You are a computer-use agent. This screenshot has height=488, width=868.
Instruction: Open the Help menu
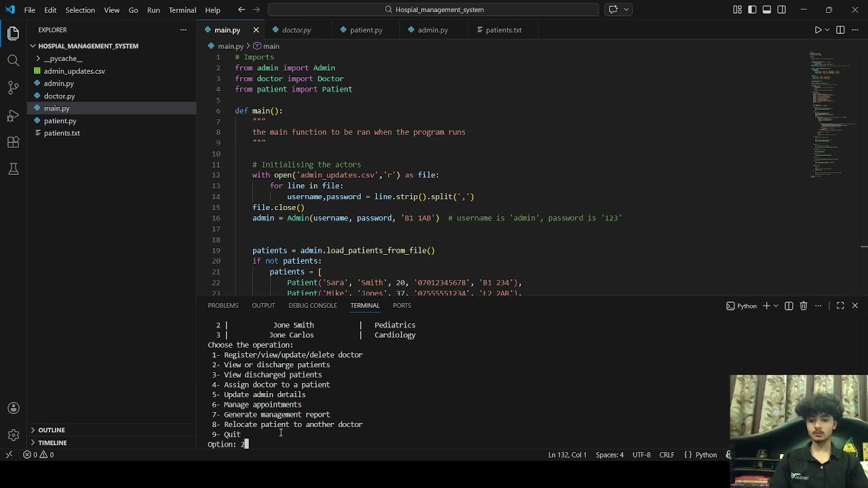pyautogui.click(x=212, y=10)
